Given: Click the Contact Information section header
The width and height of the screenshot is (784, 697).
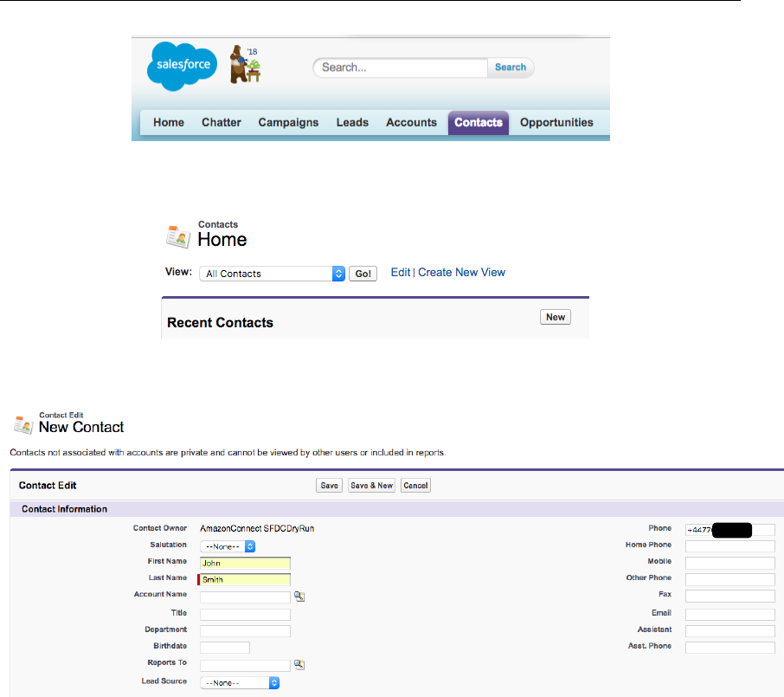Looking at the screenshot, I should [397, 509].
